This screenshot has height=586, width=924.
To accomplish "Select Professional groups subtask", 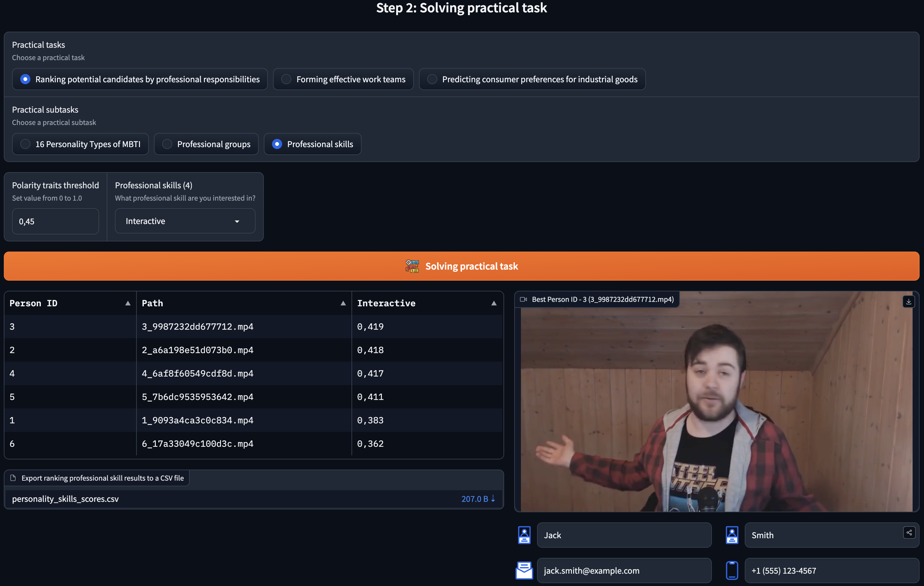I will tap(167, 144).
